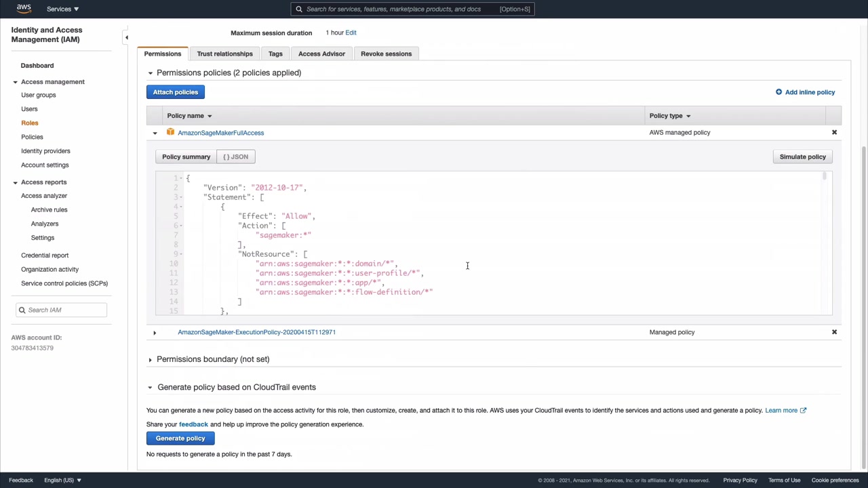Click the orange policy icon beside AmazonSageMakerFullAccess
Screen dimensions: 868x488
click(x=170, y=132)
